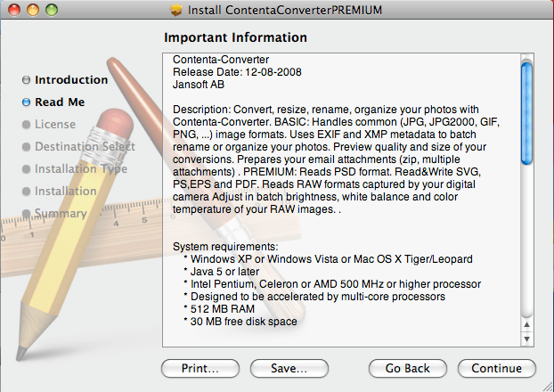
Task: Click the Installation Type step bullet
Action: coord(26,169)
